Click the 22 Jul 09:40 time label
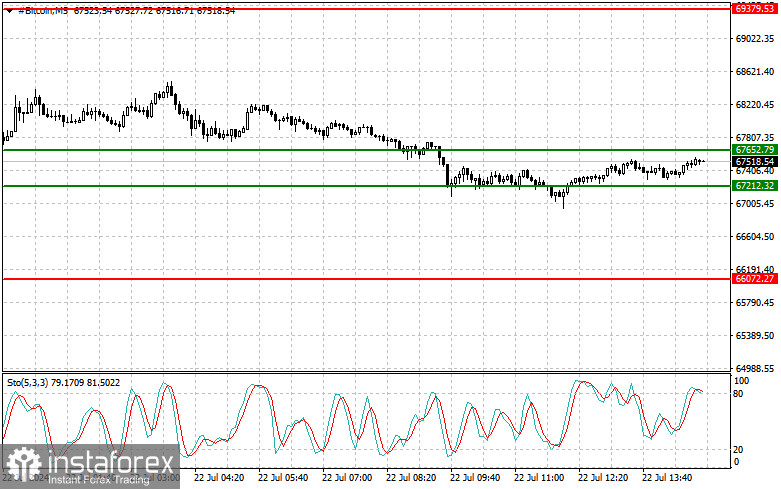The height and width of the screenshot is (489, 781). point(475,478)
